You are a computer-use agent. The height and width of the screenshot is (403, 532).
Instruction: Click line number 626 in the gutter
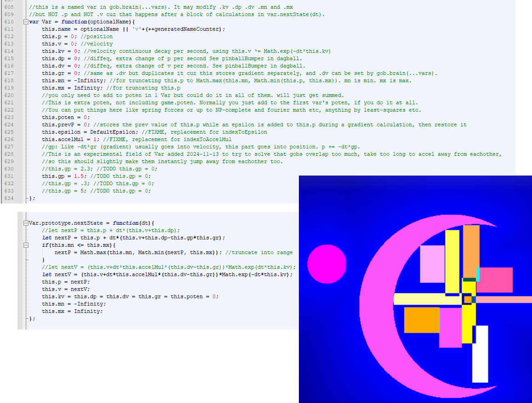[x=9, y=139]
